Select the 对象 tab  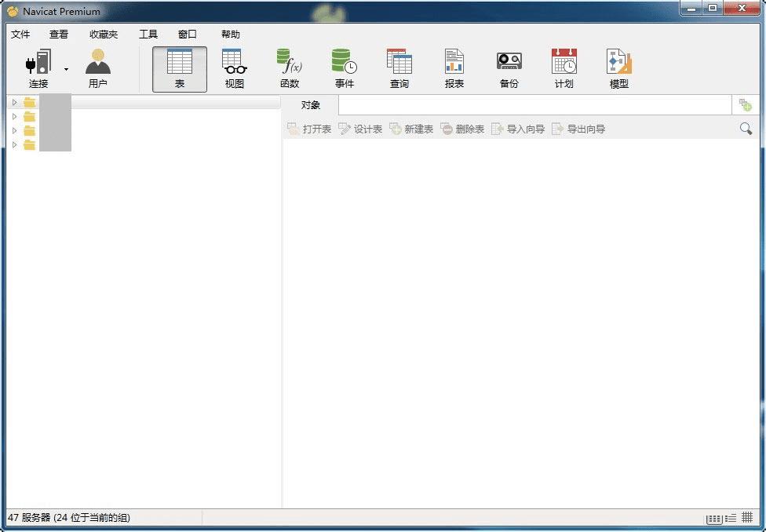[x=310, y=105]
